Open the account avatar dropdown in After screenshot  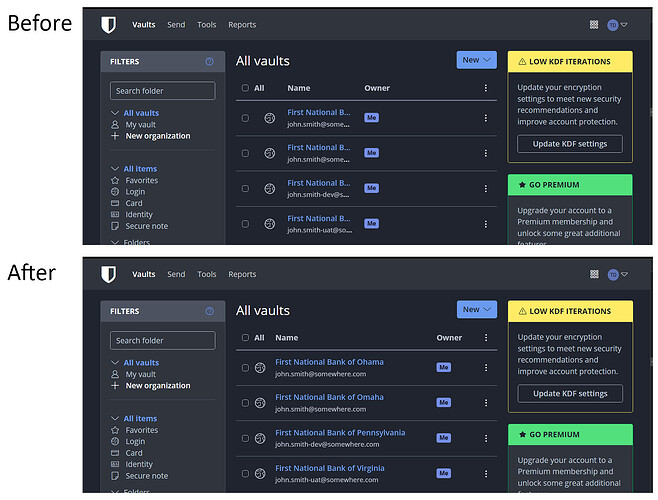[x=617, y=275]
